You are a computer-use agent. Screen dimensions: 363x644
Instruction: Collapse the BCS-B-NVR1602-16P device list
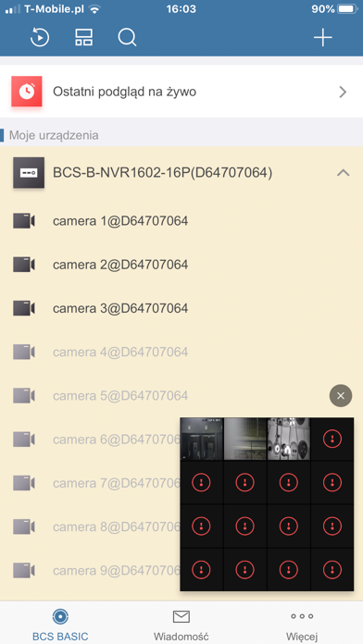click(x=343, y=173)
